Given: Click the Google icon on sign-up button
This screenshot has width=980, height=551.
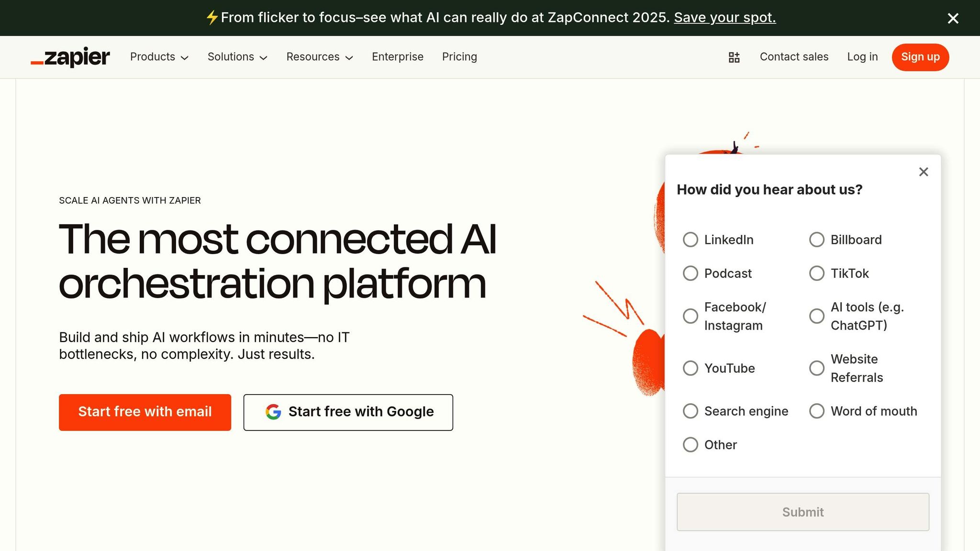Looking at the screenshot, I should point(273,412).
